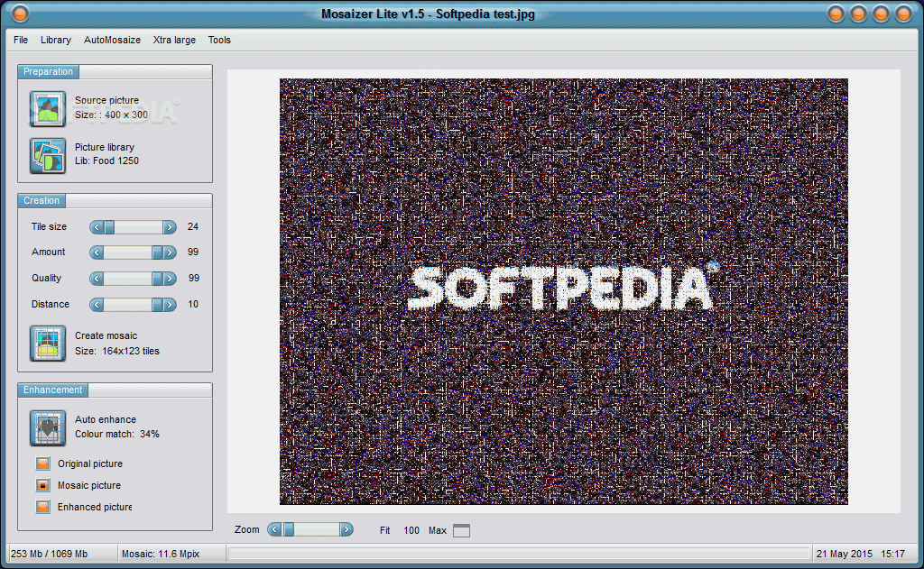
Task: Open the Tools menu
Action: (219, 40)
